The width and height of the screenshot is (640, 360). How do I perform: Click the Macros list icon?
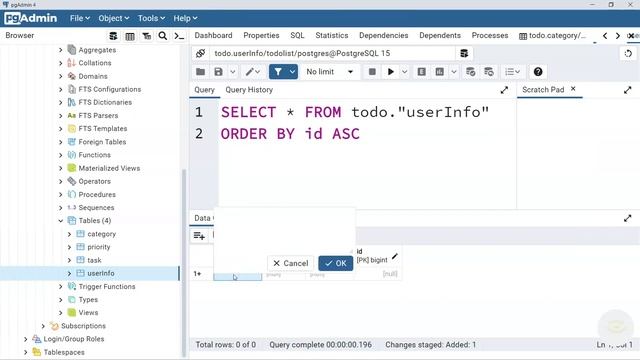click(x=512, y=72)
